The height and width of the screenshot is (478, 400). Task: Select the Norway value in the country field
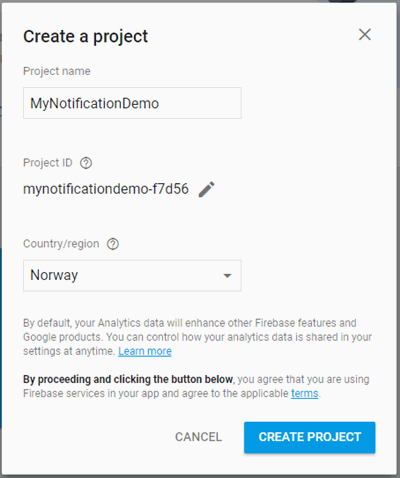click(x=54, y=275)
